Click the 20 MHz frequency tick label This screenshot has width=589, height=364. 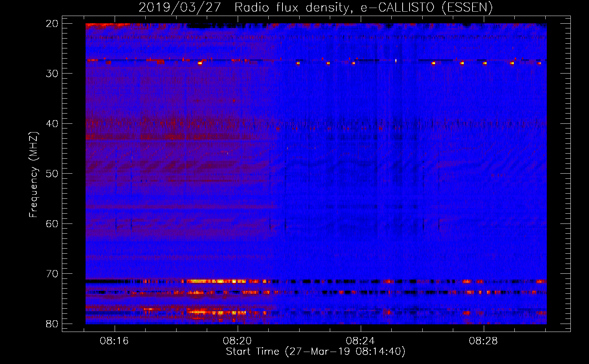pyautogui.click(x=52, y=24)
